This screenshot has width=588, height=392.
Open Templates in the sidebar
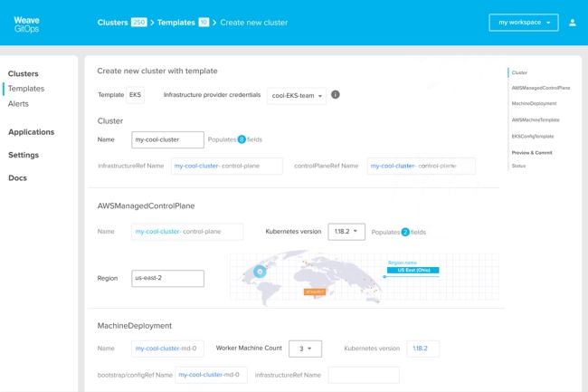(x=26, y=89)
